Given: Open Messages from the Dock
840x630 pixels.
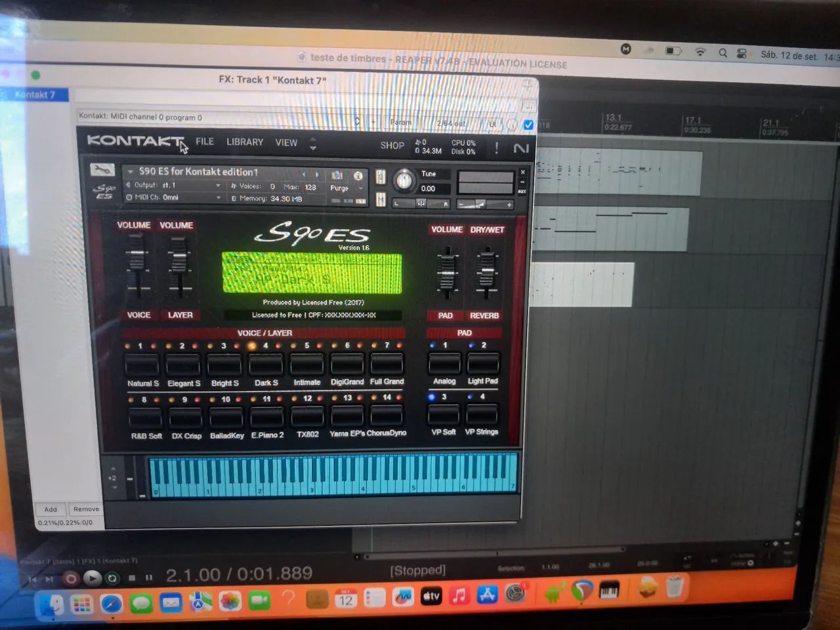Looking at the screenshot, I should [x=141, y=603].
